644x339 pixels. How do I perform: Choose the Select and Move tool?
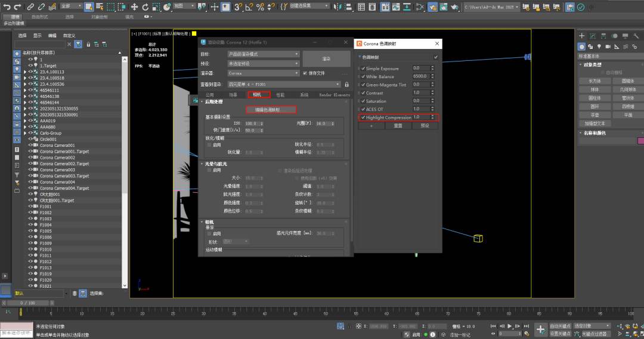click(134, 7)
